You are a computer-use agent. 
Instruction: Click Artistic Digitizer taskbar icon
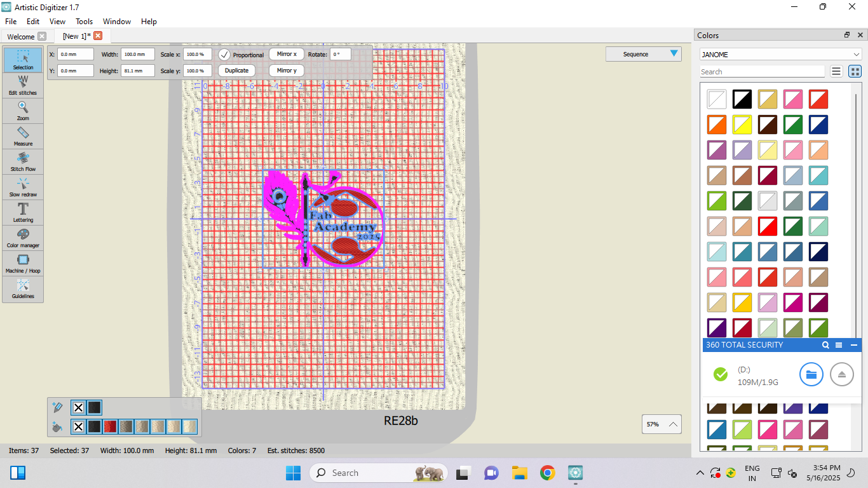point(576,473)
